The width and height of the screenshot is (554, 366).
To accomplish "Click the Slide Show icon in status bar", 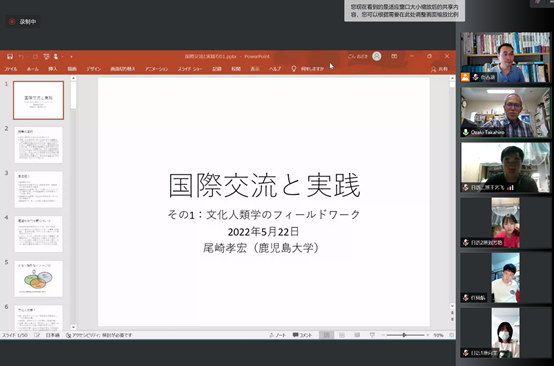I will point(372,335).
